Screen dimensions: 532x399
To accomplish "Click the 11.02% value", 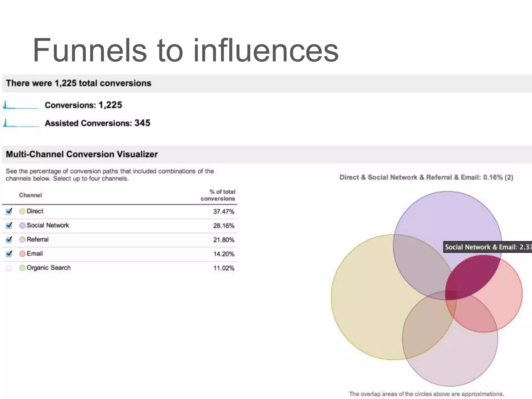I will pyautogui.click(x=224, y=268).
